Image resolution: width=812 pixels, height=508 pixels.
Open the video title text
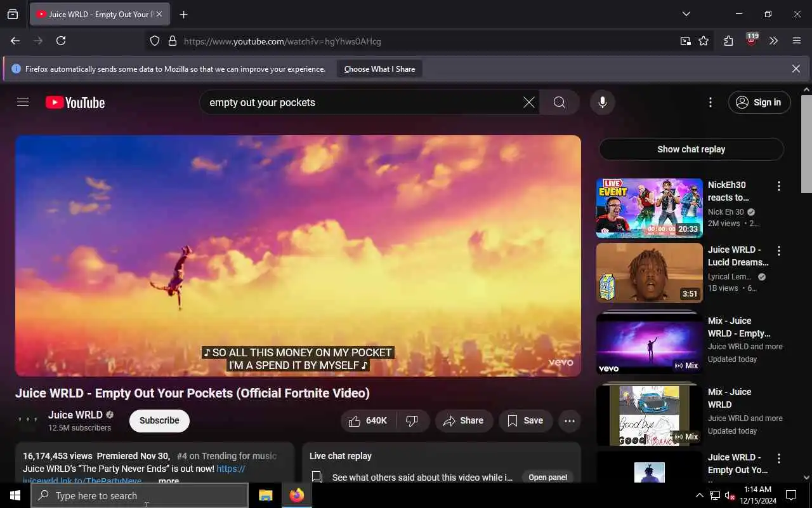pos(192,393)
